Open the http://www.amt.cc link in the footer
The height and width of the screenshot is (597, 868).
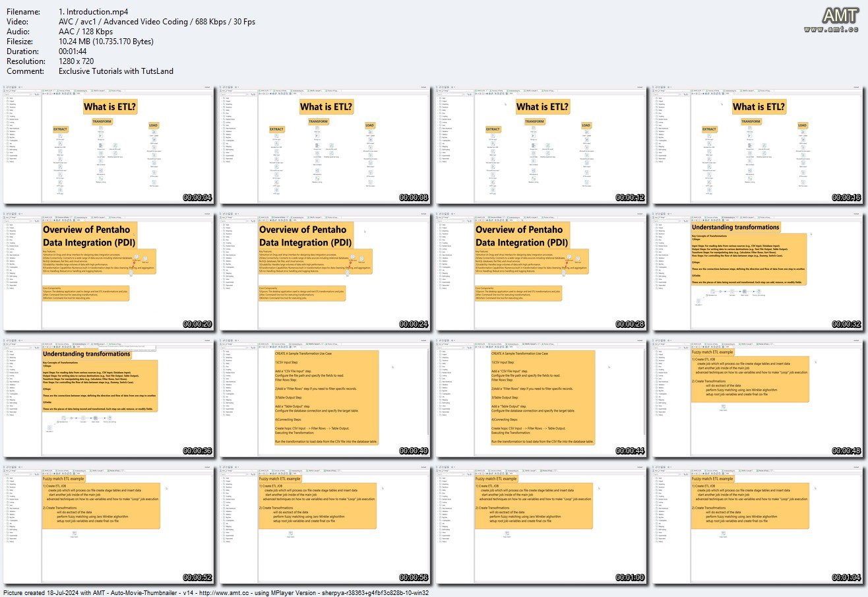(x=222, y=592)
